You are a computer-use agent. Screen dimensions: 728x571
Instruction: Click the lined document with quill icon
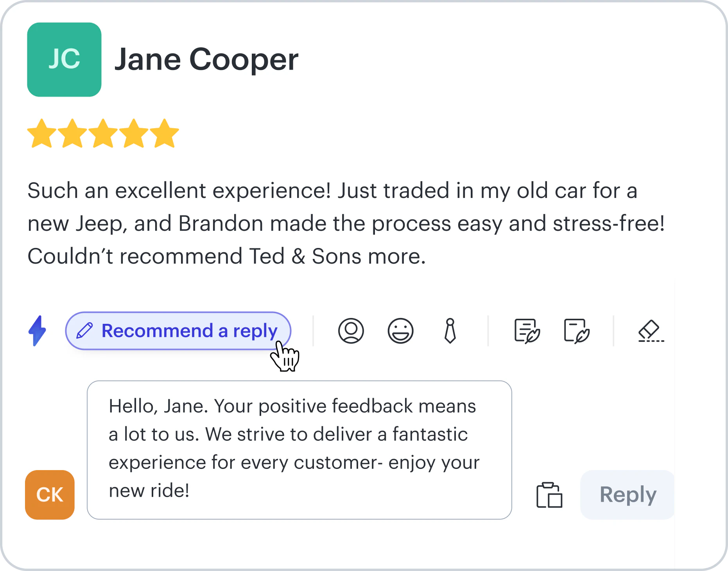[527, 331]
